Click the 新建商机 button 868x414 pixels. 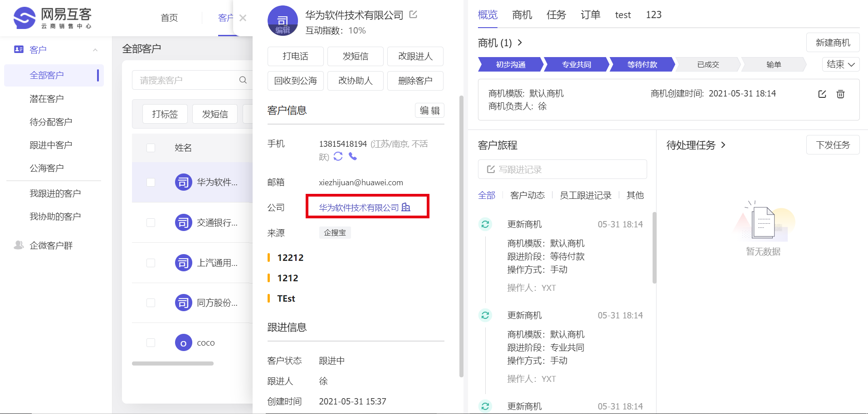point(833,43)
